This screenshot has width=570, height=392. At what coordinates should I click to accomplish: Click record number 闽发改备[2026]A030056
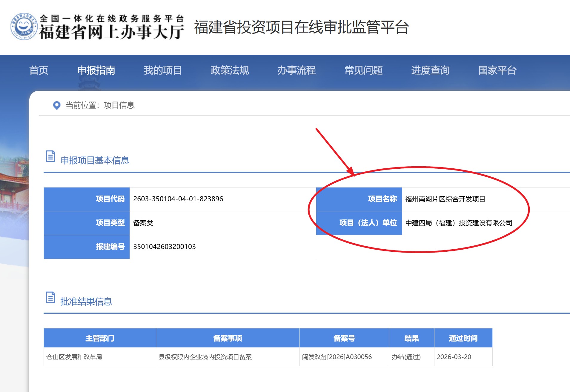pyautogui.click(x=337, y=357)
